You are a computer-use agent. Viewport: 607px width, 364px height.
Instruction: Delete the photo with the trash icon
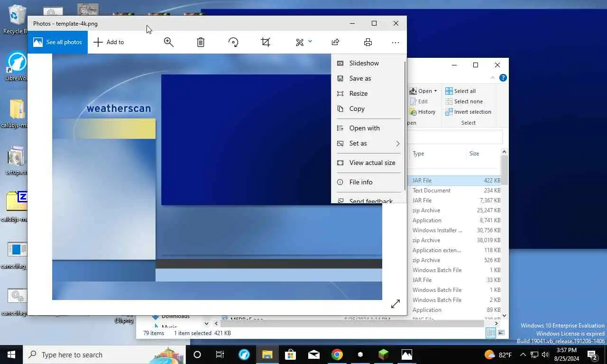(201, 42)
